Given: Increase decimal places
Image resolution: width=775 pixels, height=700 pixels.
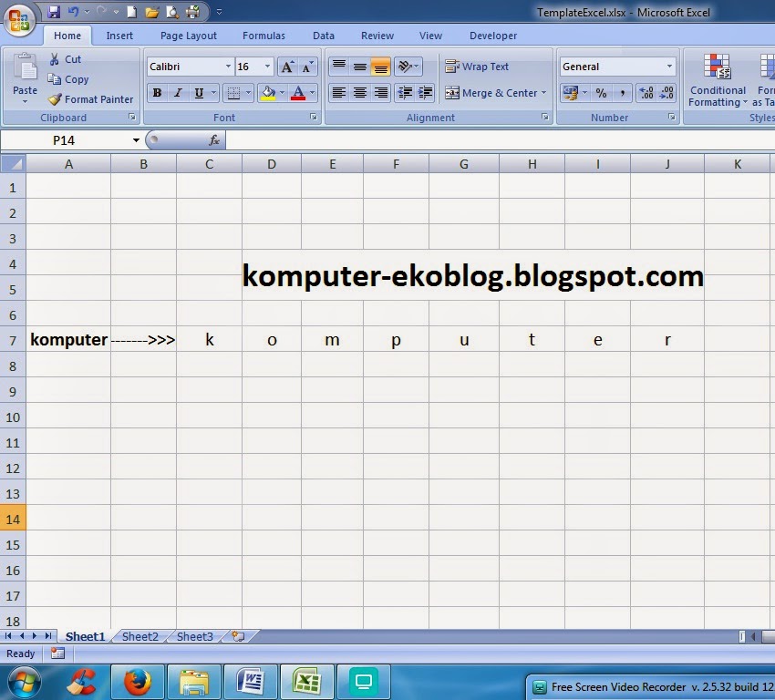Looking at the screenshot, I should coord(646,93).
